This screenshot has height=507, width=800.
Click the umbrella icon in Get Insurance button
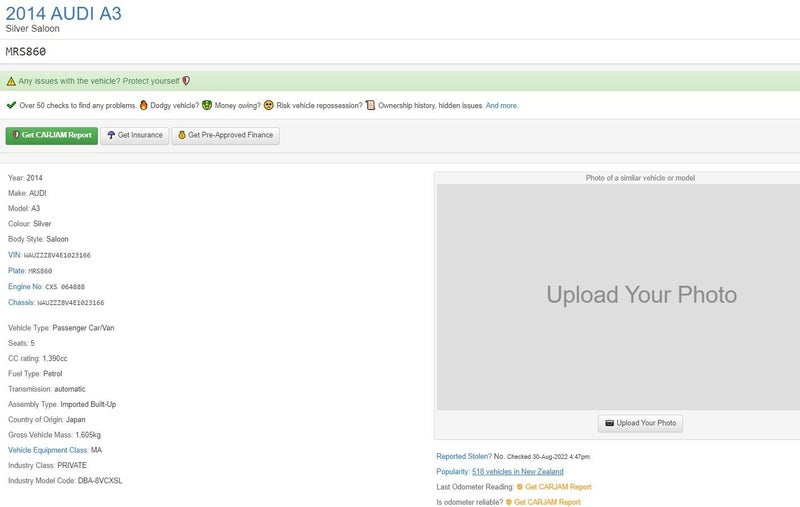[111, 135]
